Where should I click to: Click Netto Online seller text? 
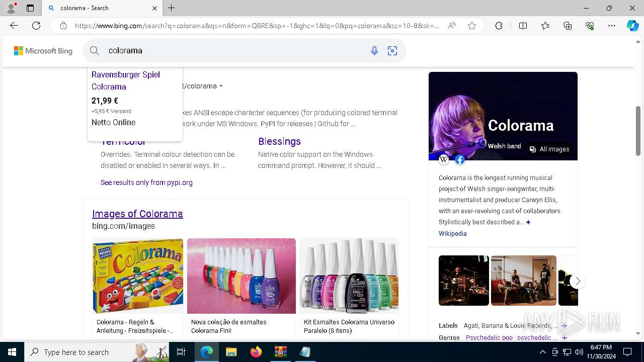113,122
